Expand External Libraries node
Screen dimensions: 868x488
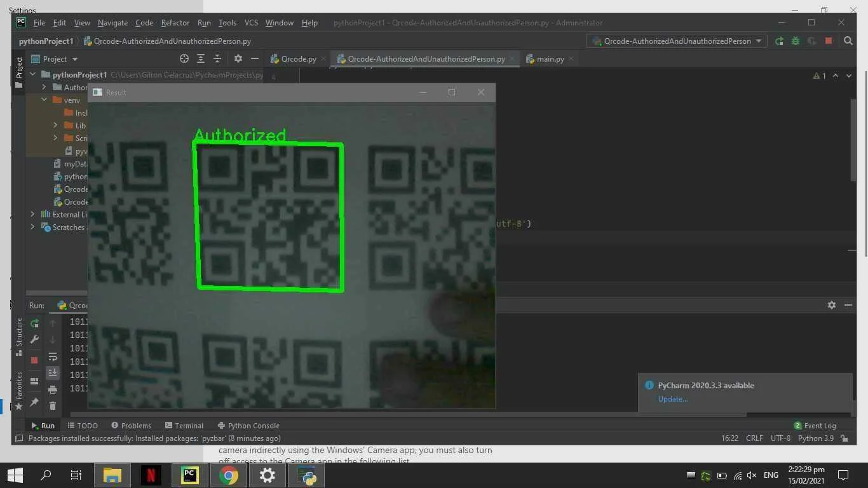(33, 214)
